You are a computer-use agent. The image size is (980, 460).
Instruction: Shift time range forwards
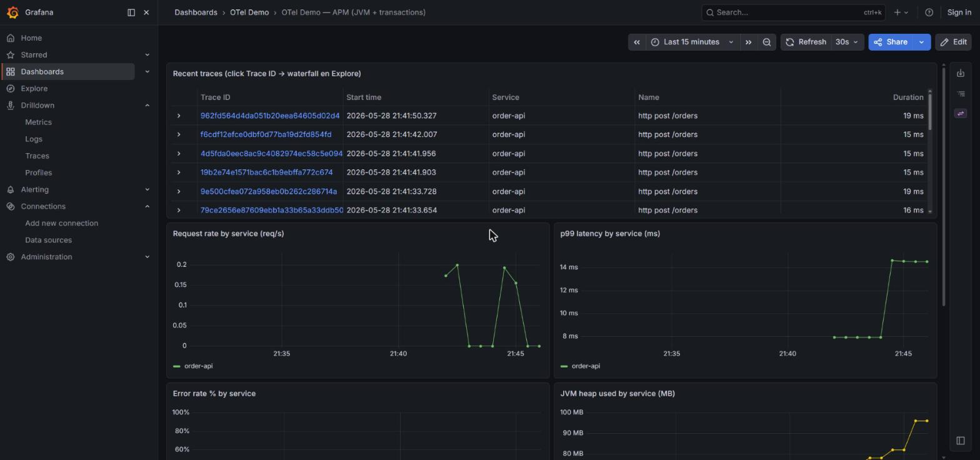748,42
